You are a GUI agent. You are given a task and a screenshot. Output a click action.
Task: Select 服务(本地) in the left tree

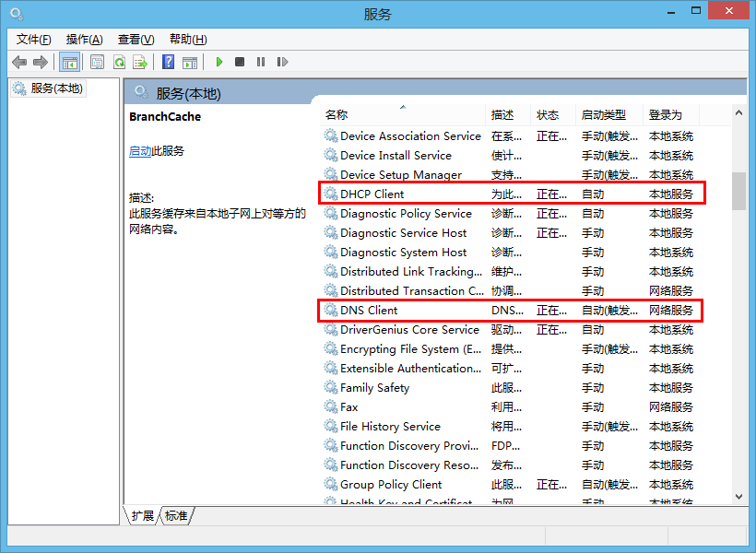(56, 88)
